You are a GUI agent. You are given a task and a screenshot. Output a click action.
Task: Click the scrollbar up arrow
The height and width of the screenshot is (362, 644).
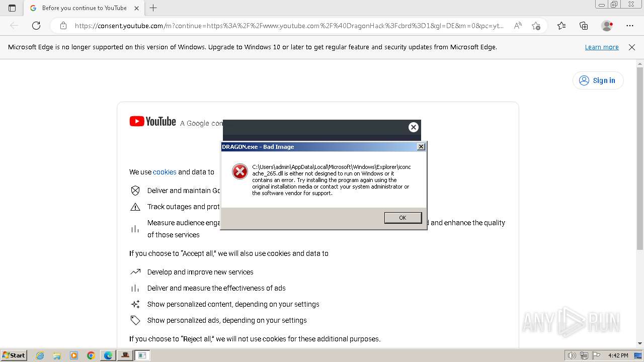pos(640,63)
